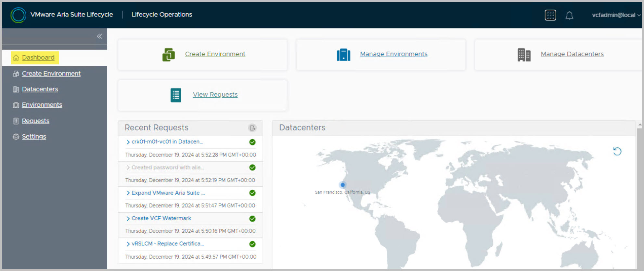Click the Manage Environments suitcase icon
644x271 pixels.
pos(343,55)
